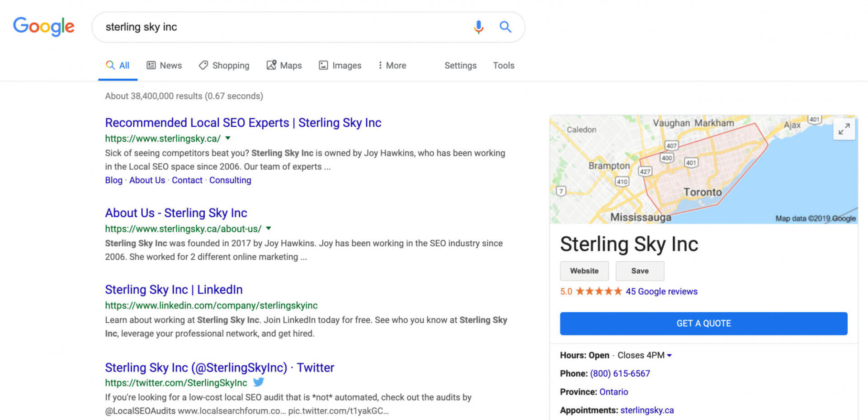The height and width of the screenshot is (420, 868).
Task: Click the search magnifying glass icon
Action: [x=505, y=27]
